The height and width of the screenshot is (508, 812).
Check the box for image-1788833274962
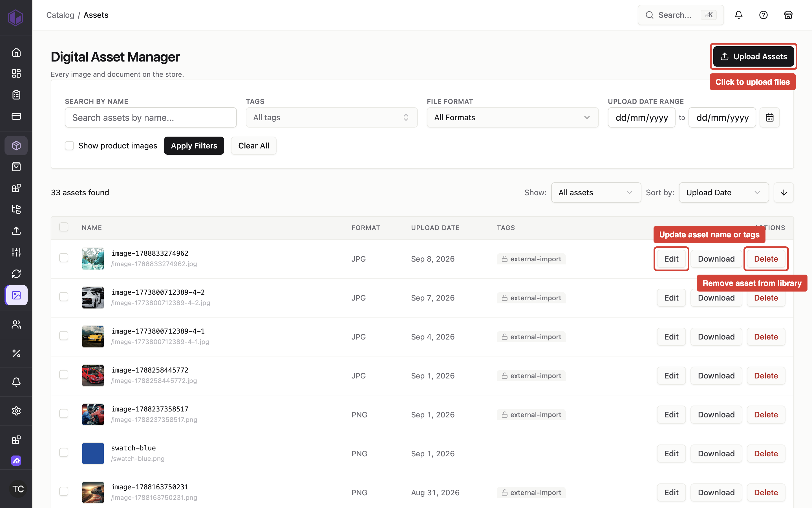coord(64,258)
